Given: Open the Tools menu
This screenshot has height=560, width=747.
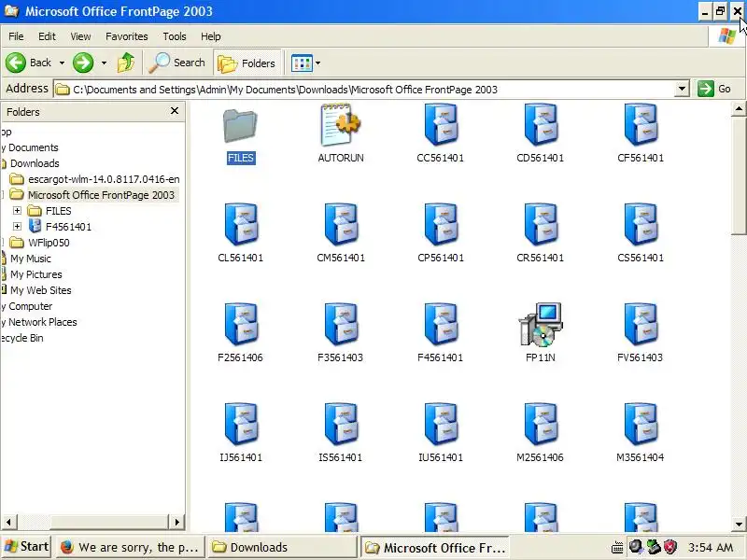Looking at the screenshot, I should (x=175, y=36).
